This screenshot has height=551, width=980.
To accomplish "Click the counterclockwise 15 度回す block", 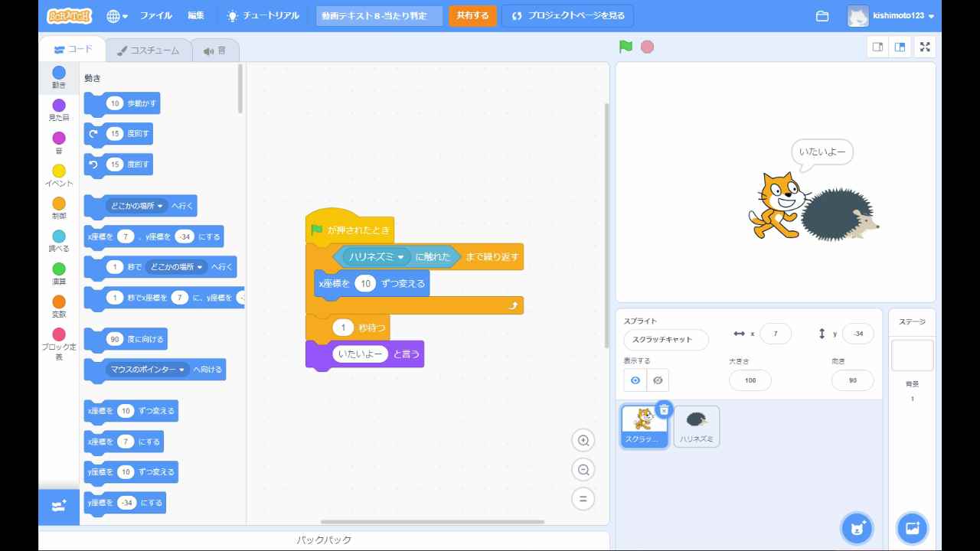I will pyautogui.click(x=118, y=165).
